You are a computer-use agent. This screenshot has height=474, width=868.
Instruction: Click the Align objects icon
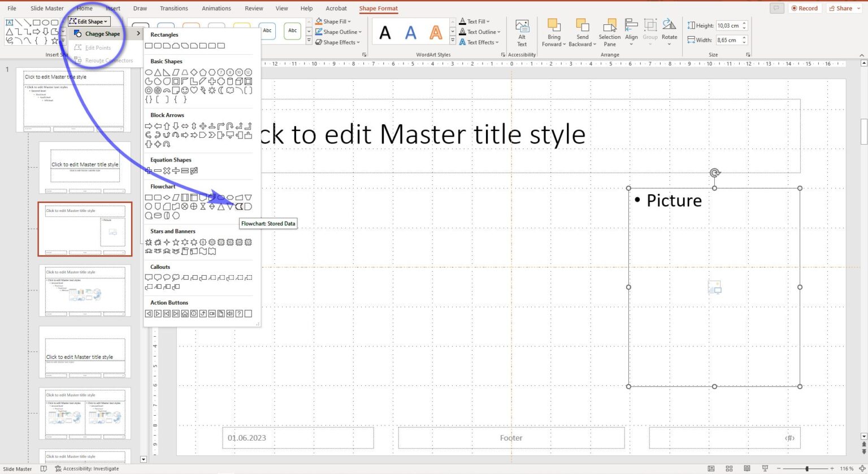(631, 32)
